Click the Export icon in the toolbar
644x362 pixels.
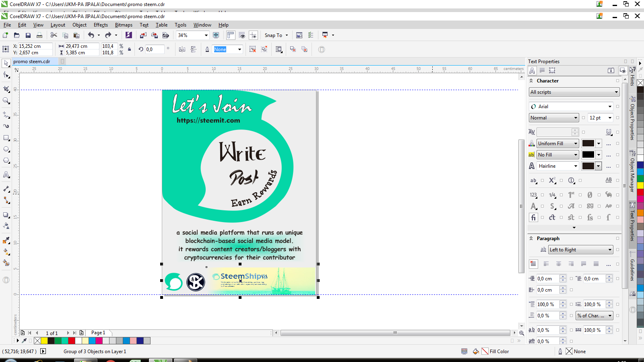tap(154, 35)
